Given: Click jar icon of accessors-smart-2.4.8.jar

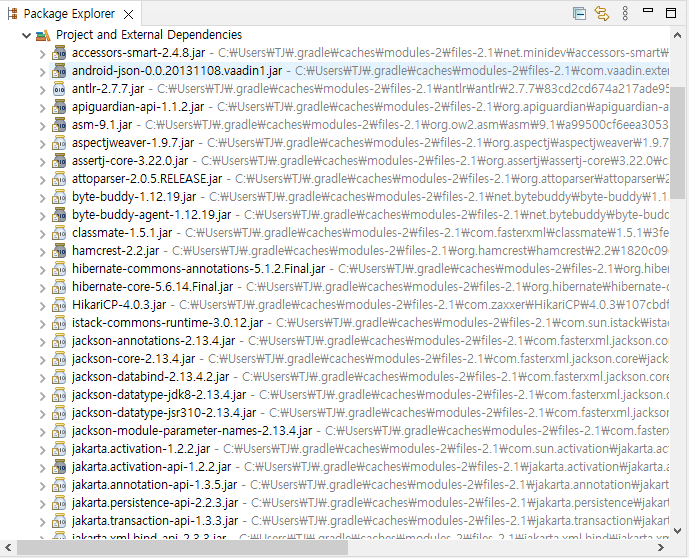Looking at the screenshot, I should tap(59, 53).
